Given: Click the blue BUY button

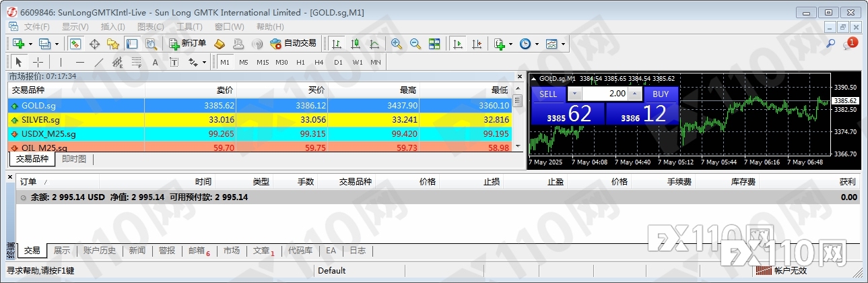Looking at the screenshot, I should tap(661, 94).
